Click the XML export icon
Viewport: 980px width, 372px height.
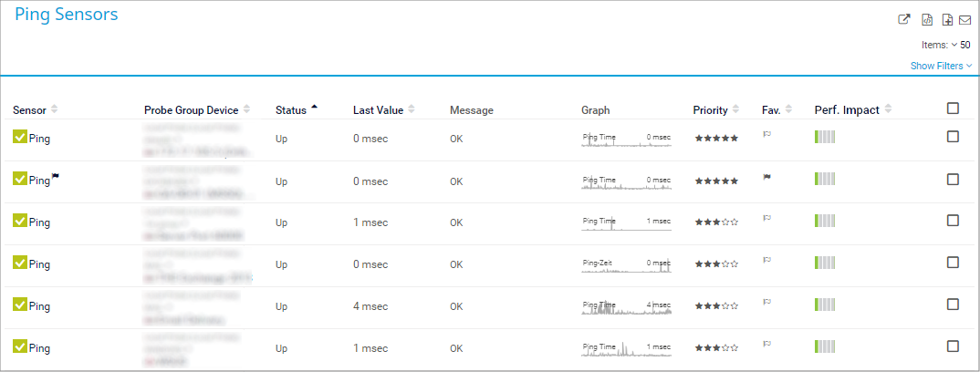click(924, 20)
